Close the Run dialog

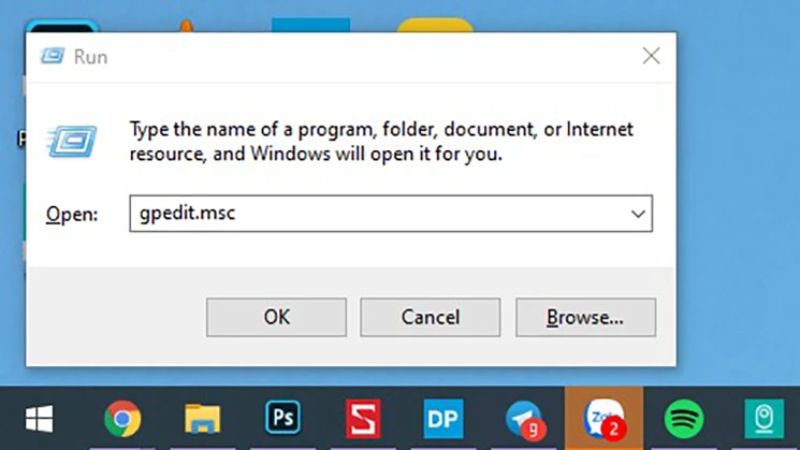click(651, 56)
